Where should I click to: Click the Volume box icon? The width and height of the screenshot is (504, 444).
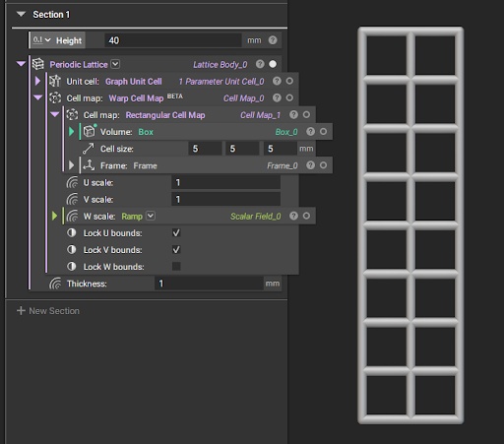coord(89,131)
